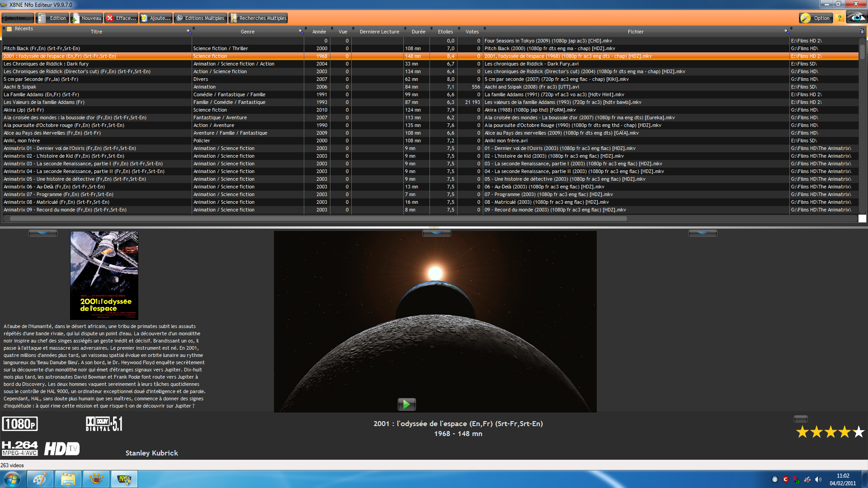Toggle the Récents folder filter
The image size is (868, 488).
coord(9,29)
